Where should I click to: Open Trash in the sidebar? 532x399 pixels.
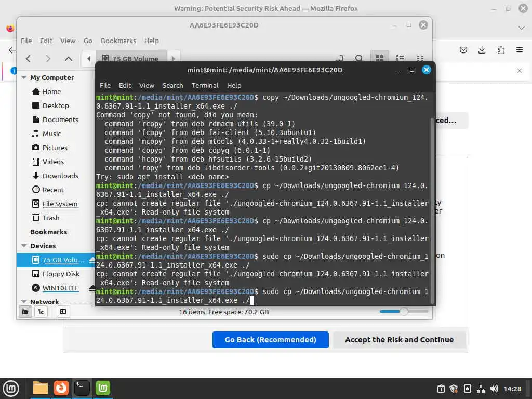(x=51, y=218)
